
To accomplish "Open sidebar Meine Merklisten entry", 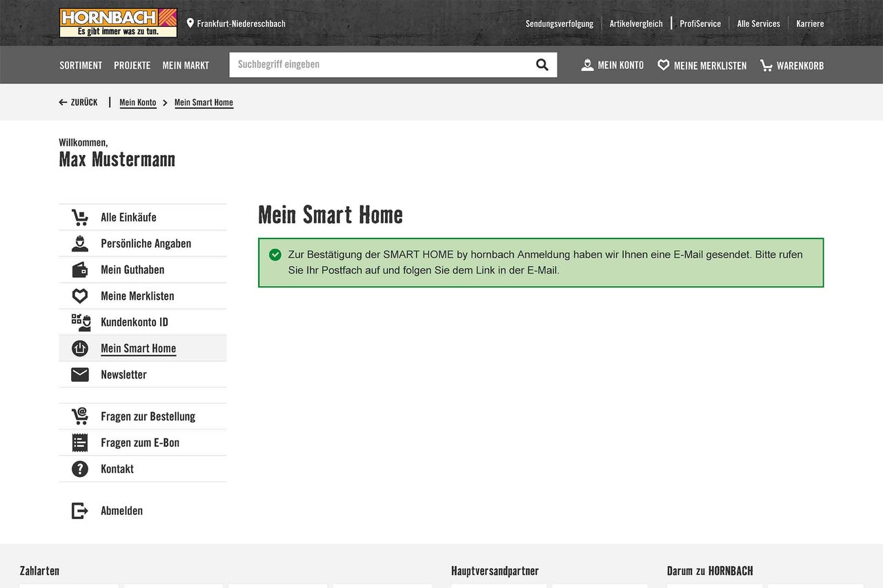I will [x=137, y=296].
